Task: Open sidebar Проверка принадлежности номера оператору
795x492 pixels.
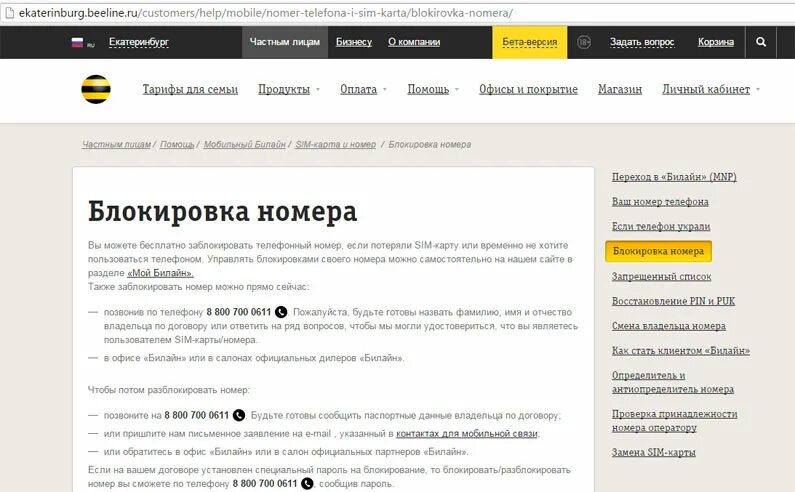Action: click(x=674, y=421)
